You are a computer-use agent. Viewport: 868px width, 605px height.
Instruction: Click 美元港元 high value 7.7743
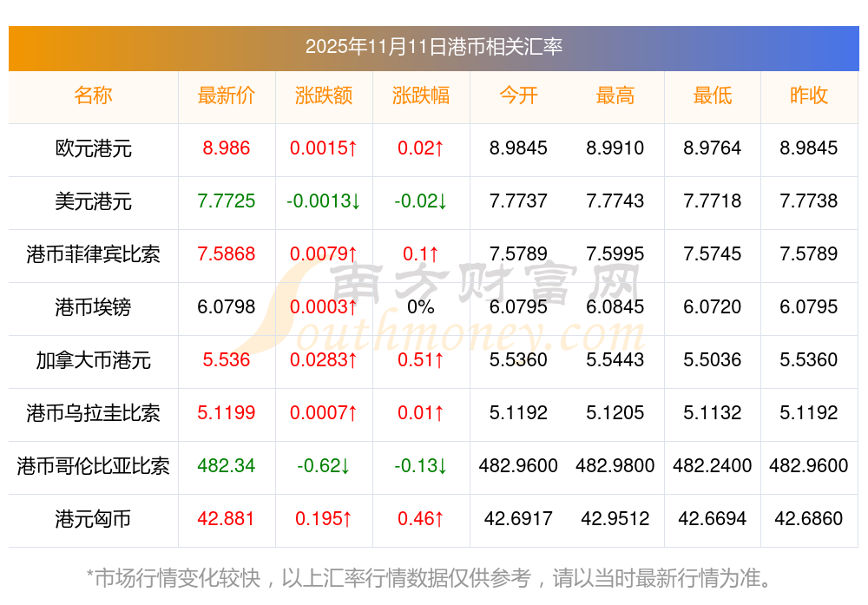(615, 201)
